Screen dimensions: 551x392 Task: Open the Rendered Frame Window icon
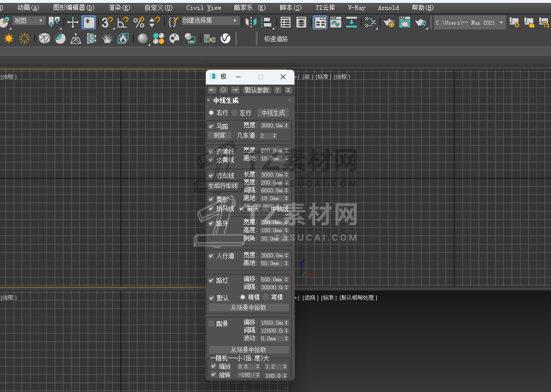coord(405,23)
